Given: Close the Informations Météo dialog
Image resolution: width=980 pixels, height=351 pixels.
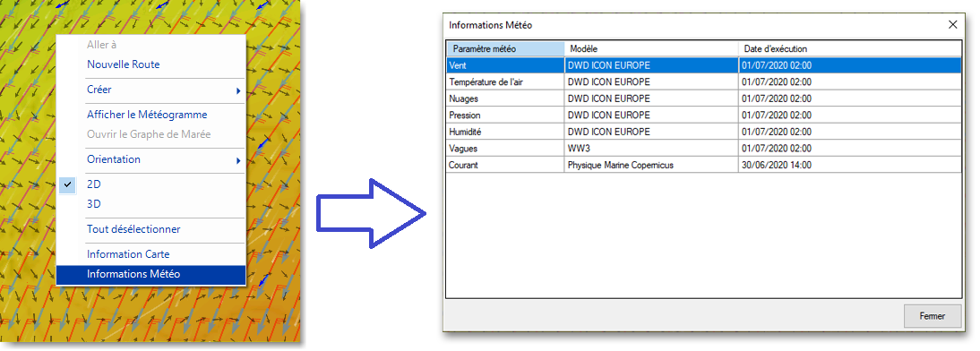Looking at the screenshot, I should click(x=952, y=24).
